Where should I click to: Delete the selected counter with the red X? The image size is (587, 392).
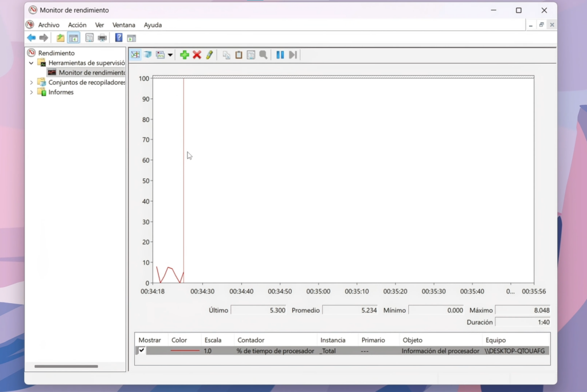(x=197, y=54)
